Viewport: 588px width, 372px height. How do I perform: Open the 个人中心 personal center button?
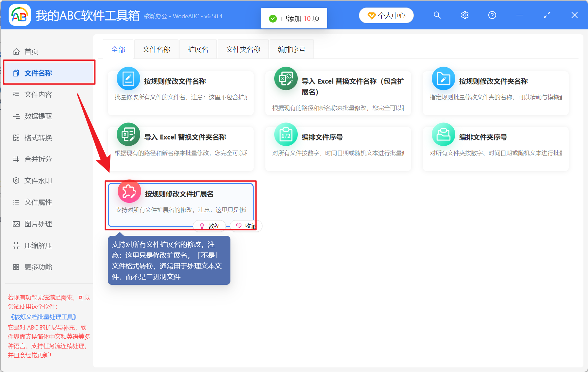point(386,15)
